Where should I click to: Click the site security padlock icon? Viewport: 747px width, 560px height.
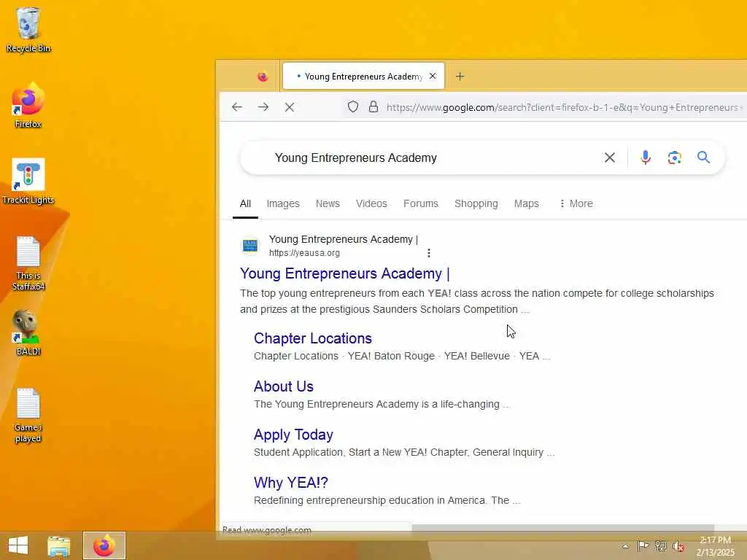point(373,106)
